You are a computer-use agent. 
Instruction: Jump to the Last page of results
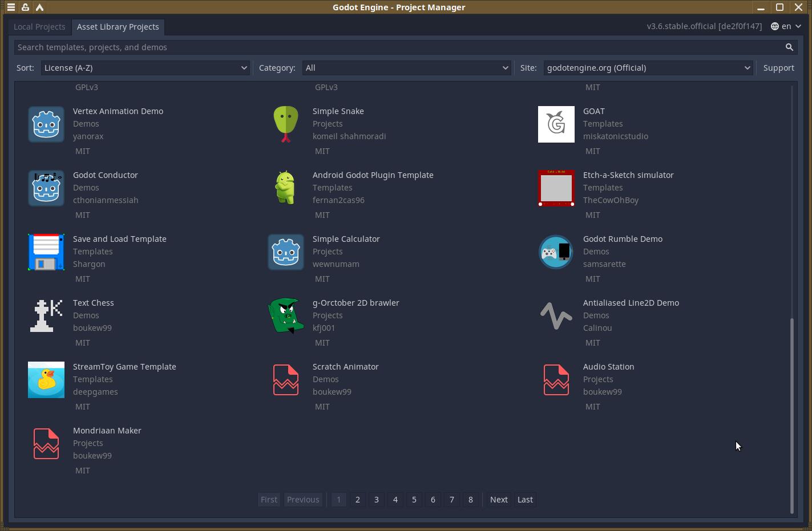pyautogui.click(x=525, y=500)
